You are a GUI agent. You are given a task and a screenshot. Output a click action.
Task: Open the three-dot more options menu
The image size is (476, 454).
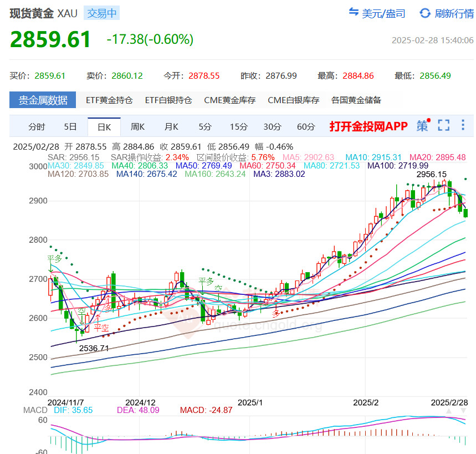[x=463, y=126]
